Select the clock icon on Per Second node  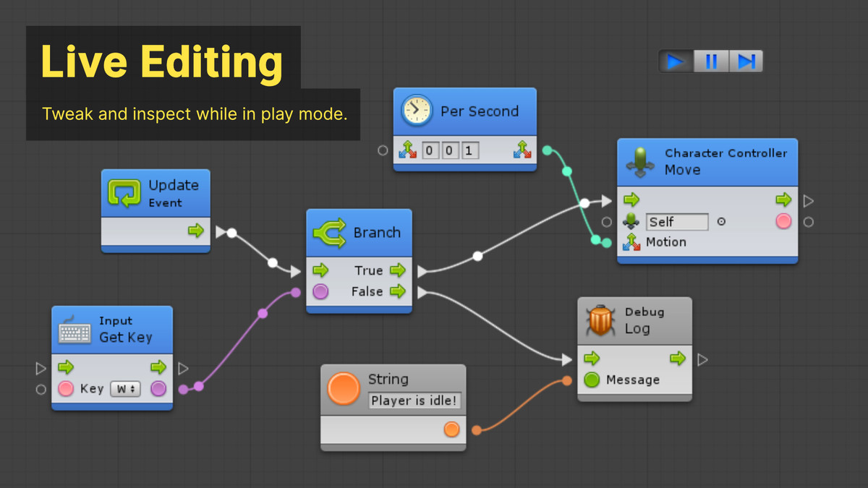click(x=417, y=111)
